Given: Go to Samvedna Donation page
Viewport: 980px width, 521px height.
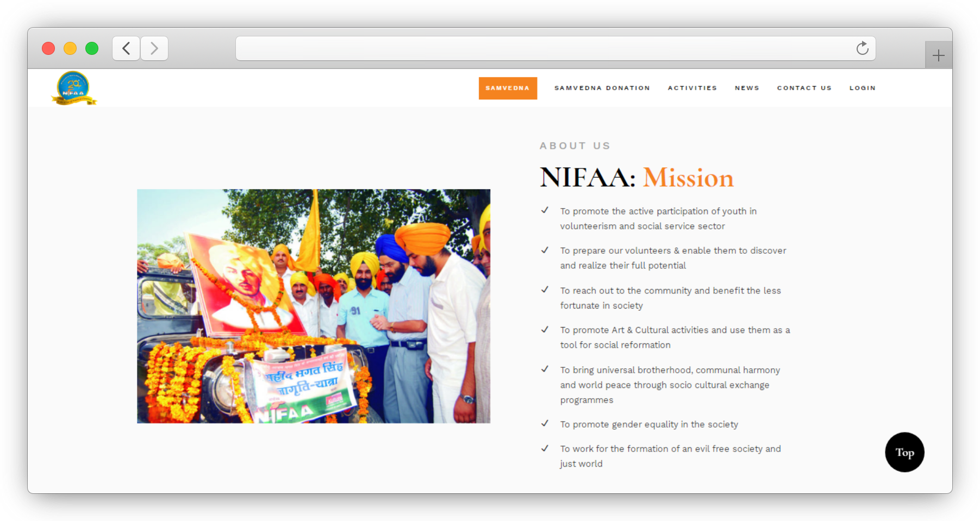Looking at the screenshot, I should coord(602,88).
